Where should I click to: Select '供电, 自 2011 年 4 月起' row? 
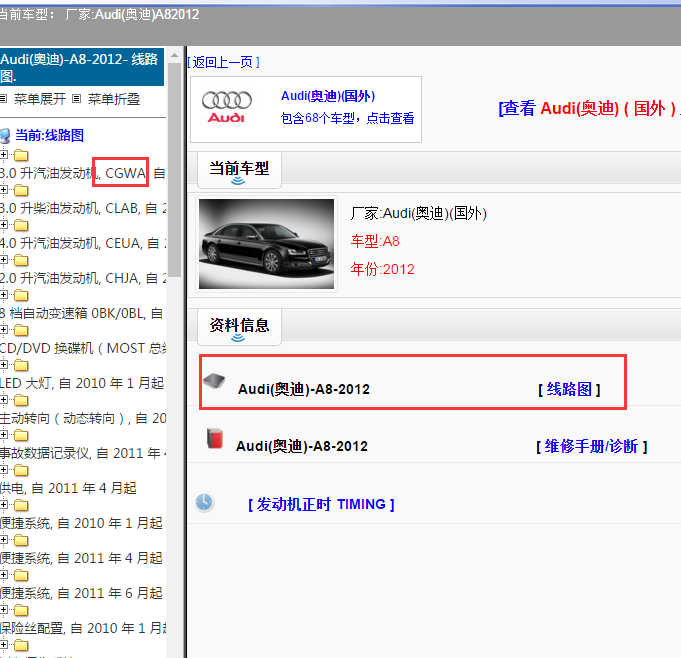68,488
